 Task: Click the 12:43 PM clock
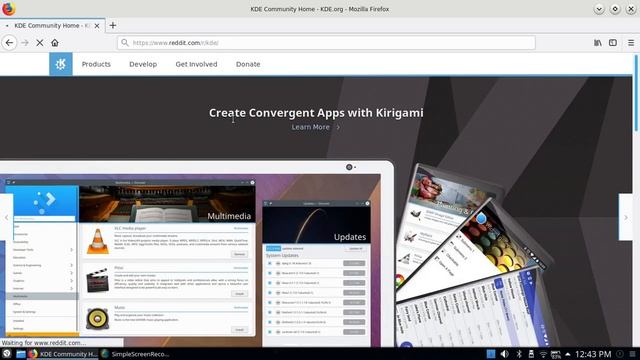pos(593,354)
